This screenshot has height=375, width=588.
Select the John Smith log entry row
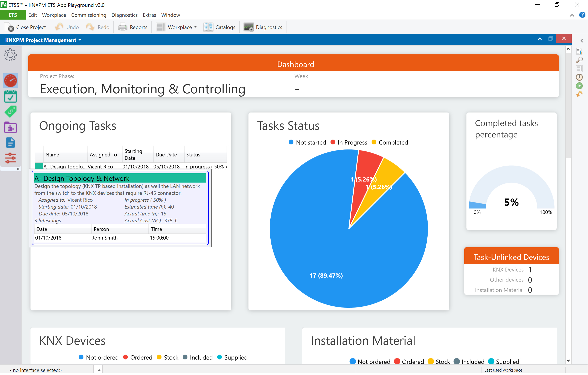[x=120, y=238]
